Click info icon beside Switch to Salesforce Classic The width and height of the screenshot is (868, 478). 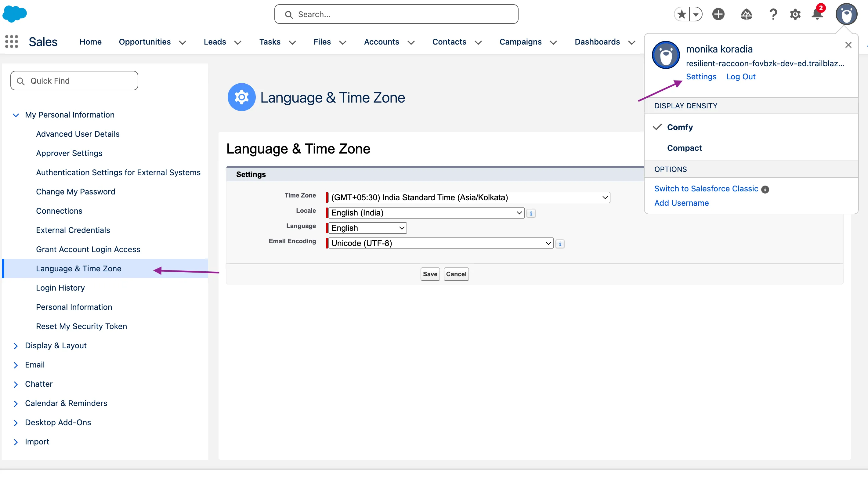click(x=765, y=189)
